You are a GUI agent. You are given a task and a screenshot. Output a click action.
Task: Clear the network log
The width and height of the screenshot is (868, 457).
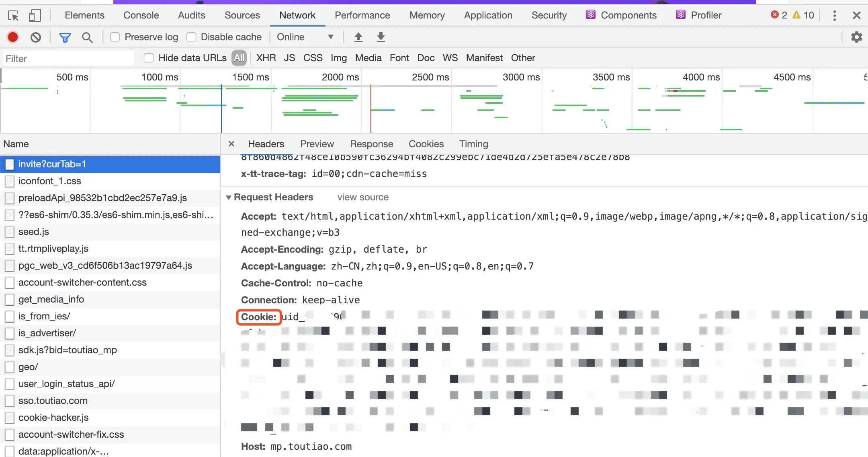coord(36,37)
